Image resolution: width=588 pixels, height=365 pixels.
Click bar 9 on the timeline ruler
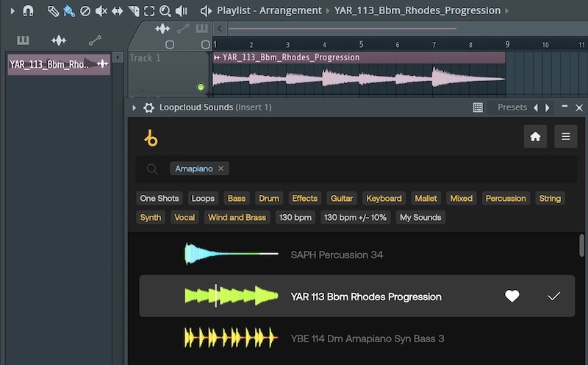click(507, 45)
